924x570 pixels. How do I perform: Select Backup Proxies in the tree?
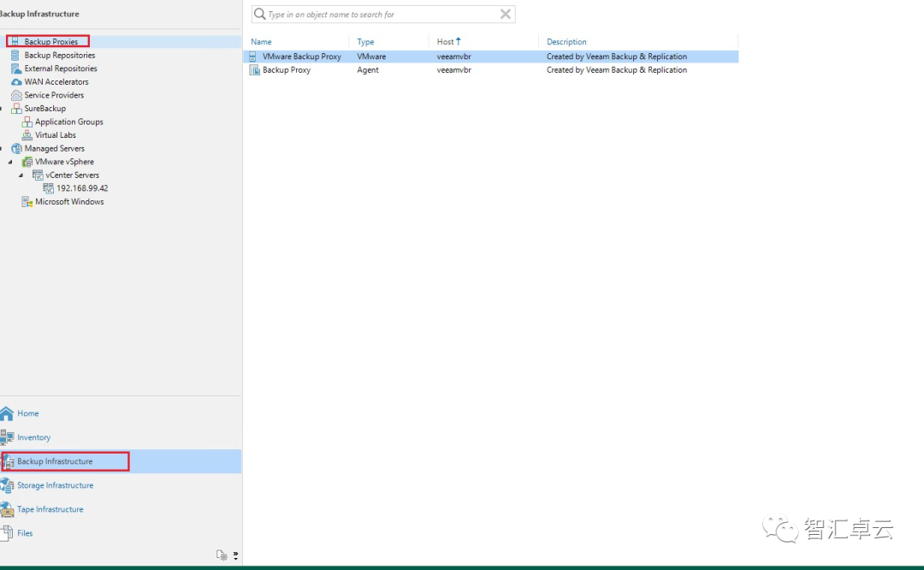(x=50, y=41)
